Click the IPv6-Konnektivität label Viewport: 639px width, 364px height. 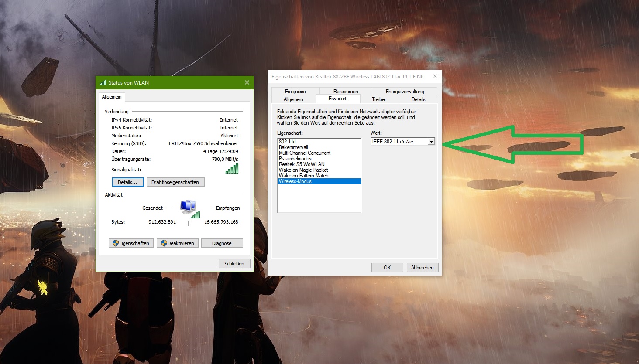[131, 128]
